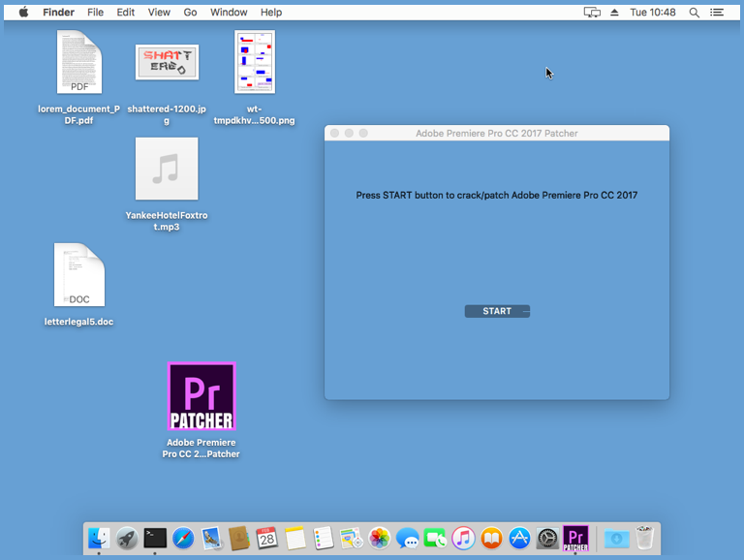Open Maps from the Dock
The image size is (744, 560).
pyautogui.click(x=351, y=538)
